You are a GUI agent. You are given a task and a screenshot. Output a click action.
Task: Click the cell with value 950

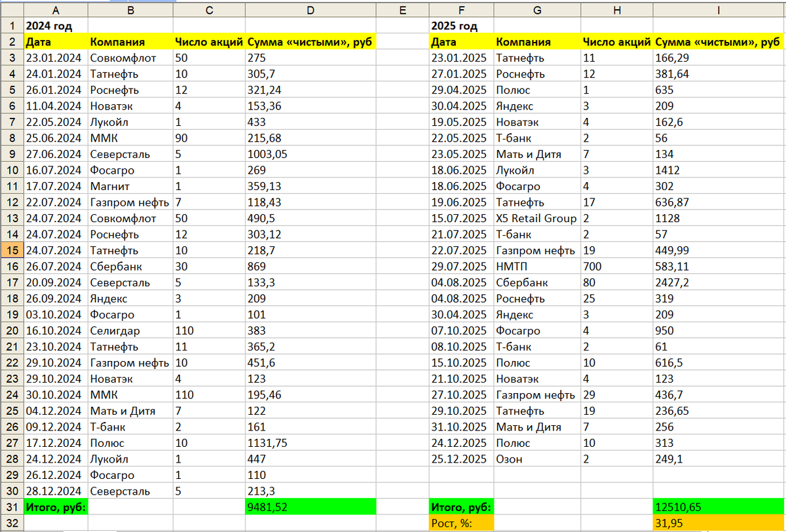pos(719,331)
